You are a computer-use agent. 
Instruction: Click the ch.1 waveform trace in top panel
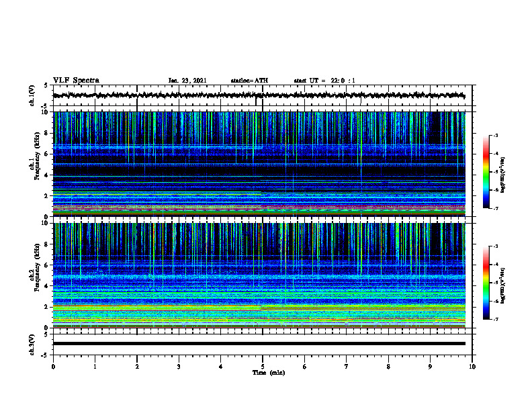[x=259, y=95]
